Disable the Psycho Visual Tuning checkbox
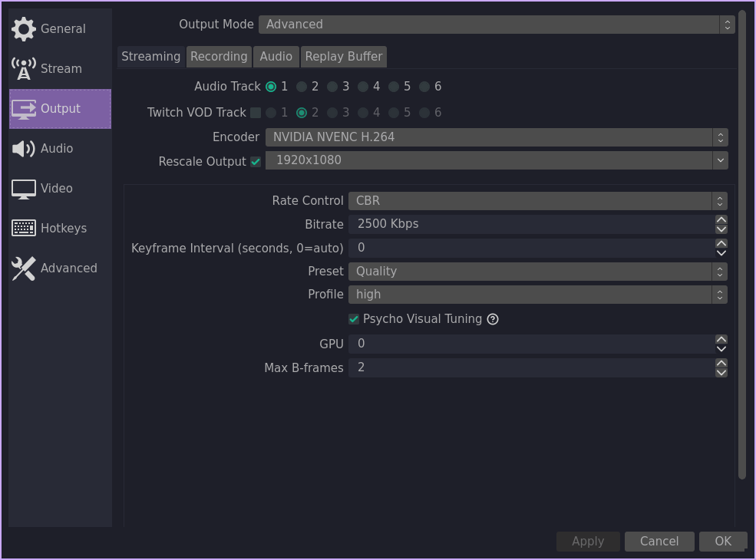 [354, 319]
